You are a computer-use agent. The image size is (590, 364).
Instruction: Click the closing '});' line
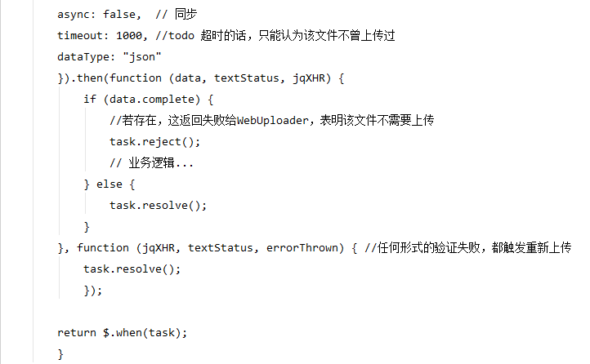point(93,291)
